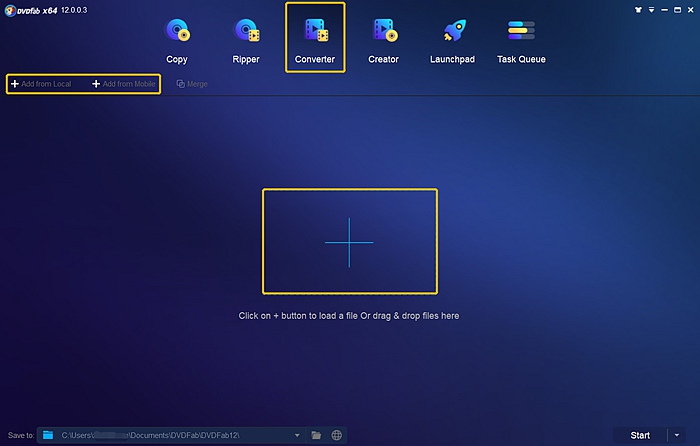This screenshot has width=700, height=446.
Task: Open the Task Queue
Action: tap(521, 42)
